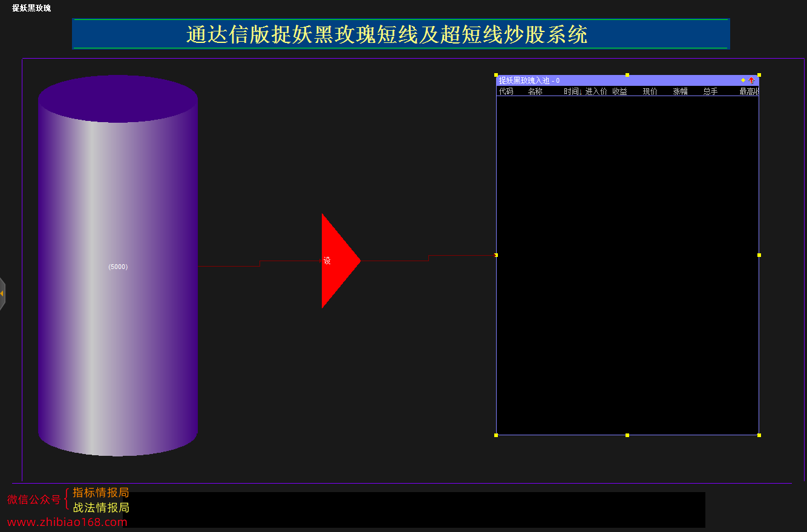
Task: Click the 微信公众号 label
Action: click(34, 499)
